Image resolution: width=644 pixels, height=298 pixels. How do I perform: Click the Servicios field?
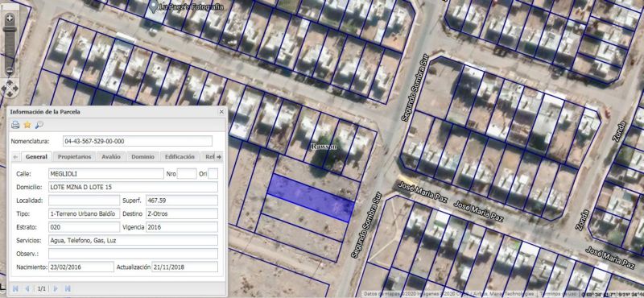pos(133,241)
